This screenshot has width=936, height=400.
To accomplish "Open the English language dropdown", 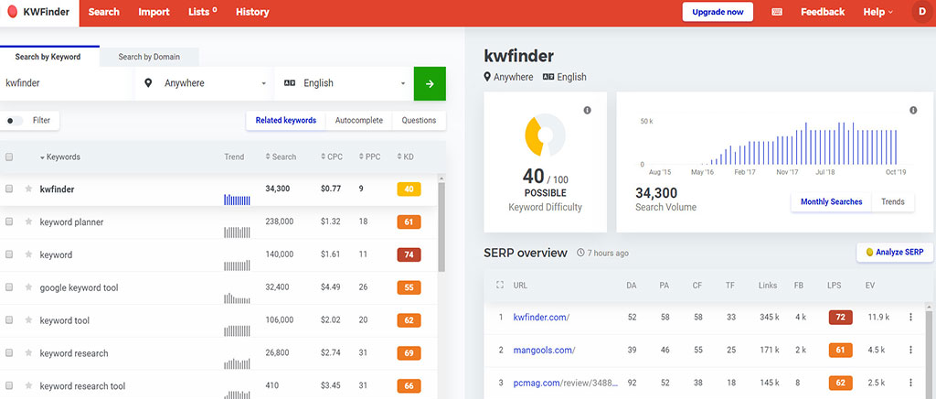I will coord(344,84).
